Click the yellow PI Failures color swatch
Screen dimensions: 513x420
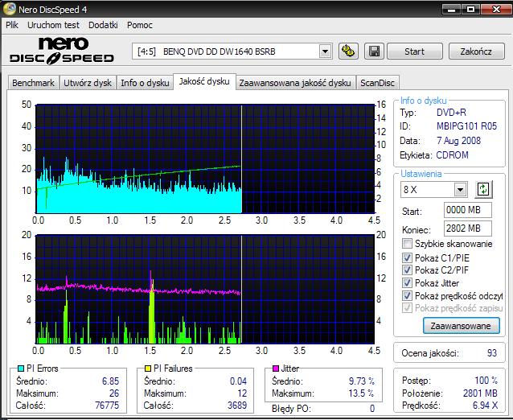click(148, 369)
